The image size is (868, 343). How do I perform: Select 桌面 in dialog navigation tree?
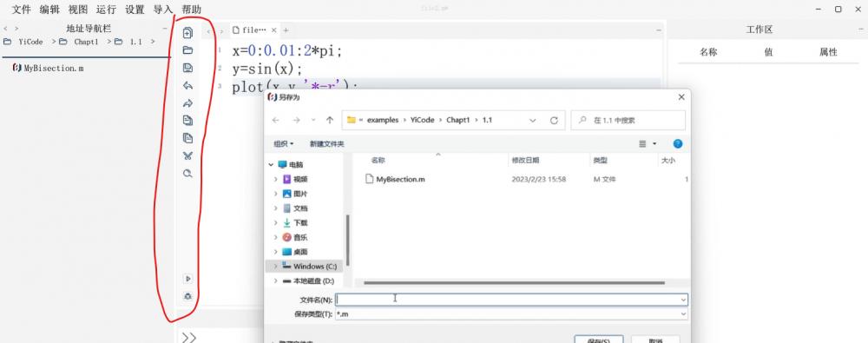click(x=300, y=252)
